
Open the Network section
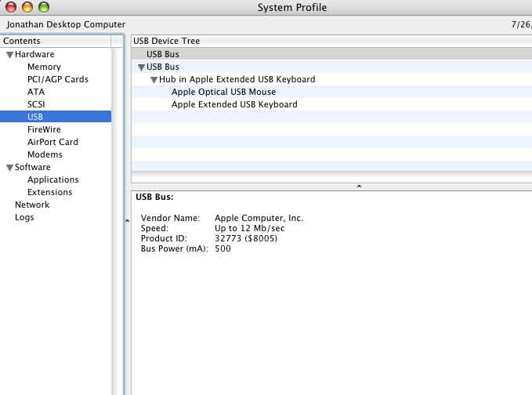click(x=32, y=205)
